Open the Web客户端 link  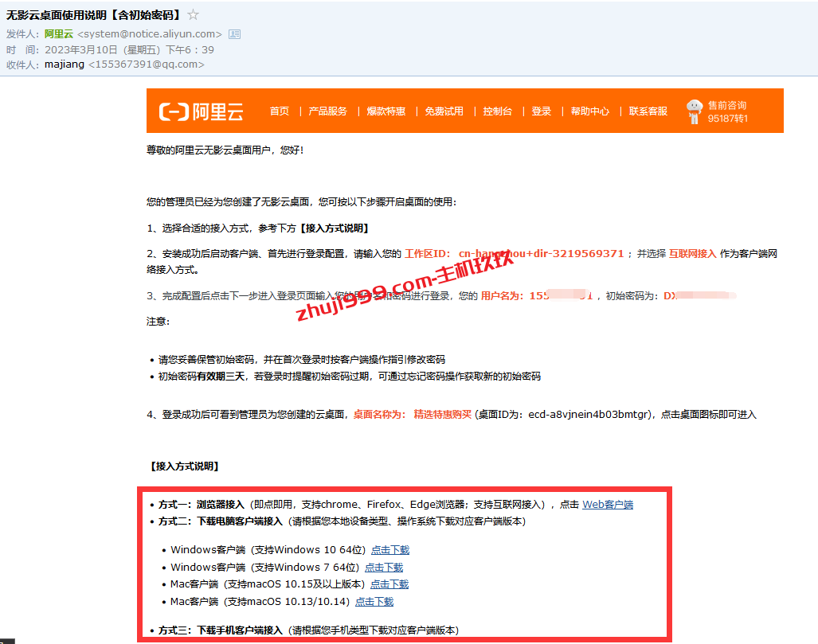608,505
